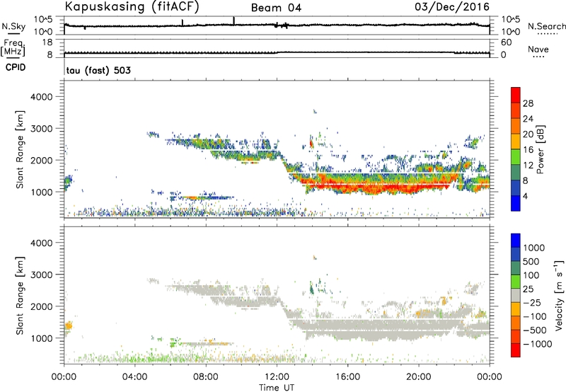Click the 'Beam 04' label
This screenshot has height=392, width=566.
coord(276,8)
